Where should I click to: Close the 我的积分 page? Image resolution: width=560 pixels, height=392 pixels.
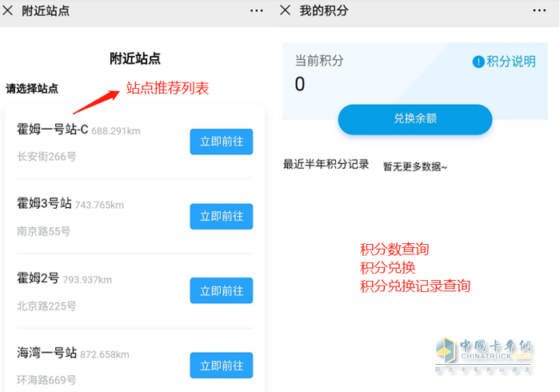pos(286,10)
